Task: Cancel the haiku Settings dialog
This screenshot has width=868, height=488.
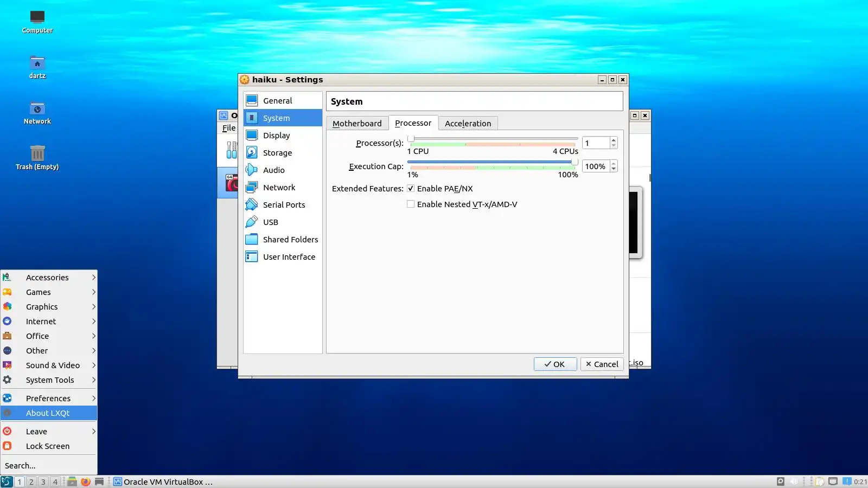Action: [602, 364]
